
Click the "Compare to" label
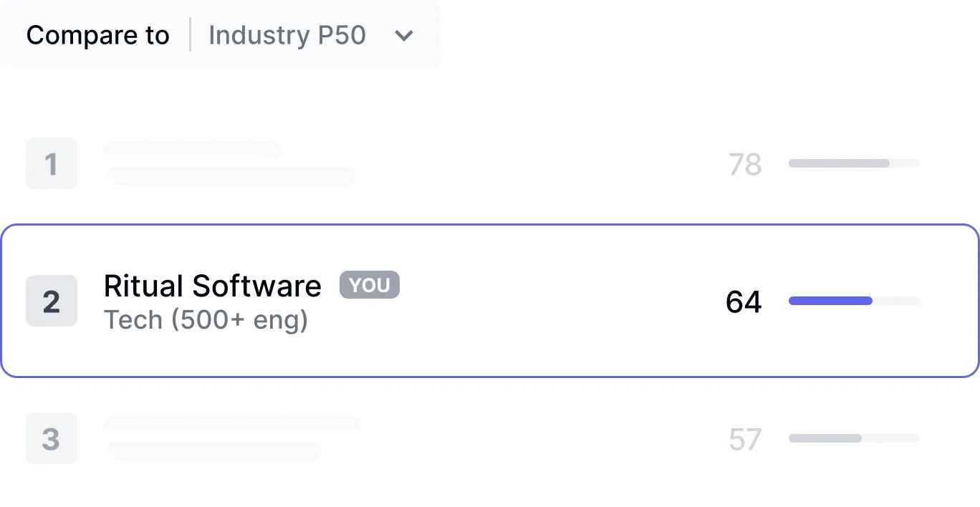click(97, 35)
